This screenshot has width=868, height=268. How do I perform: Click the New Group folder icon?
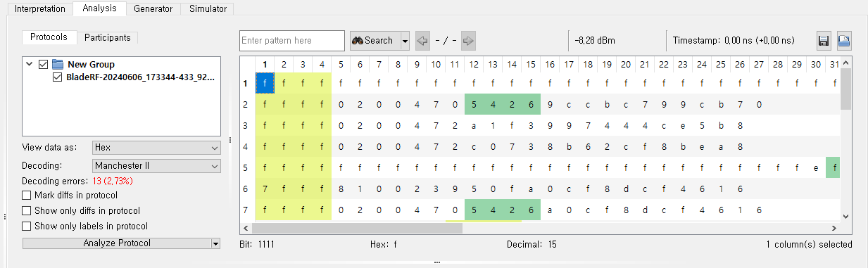(58, 64)
